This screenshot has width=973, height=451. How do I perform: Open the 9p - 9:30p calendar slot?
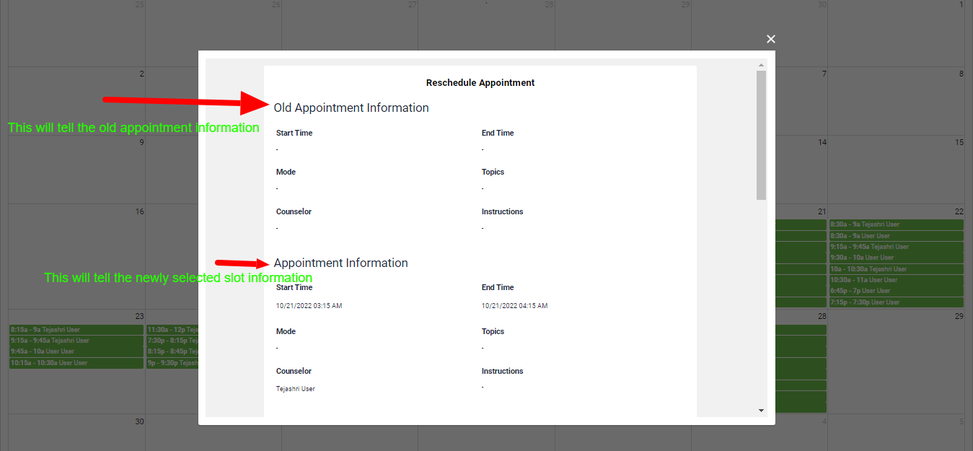(171, 362)
